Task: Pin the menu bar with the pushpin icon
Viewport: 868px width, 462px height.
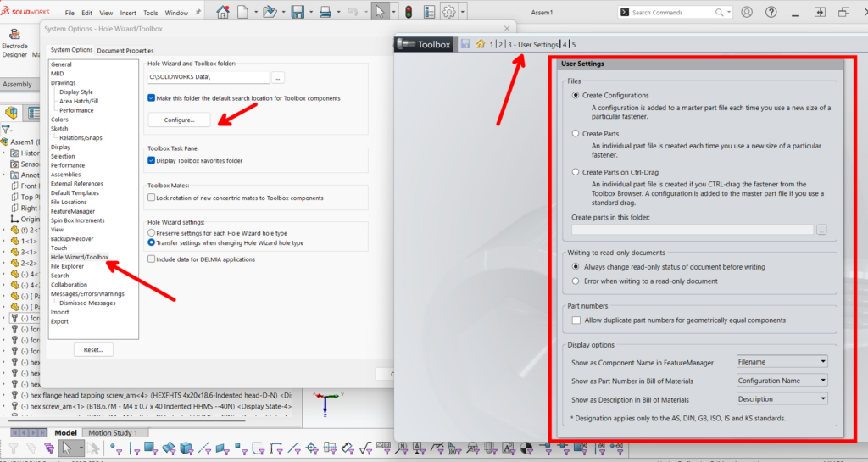Action: click(x=198, y=12)
